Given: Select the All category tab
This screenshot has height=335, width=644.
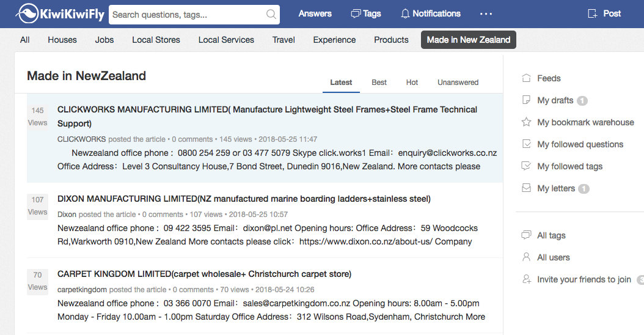Looking at the screenshot, I should tap(24, 40).
